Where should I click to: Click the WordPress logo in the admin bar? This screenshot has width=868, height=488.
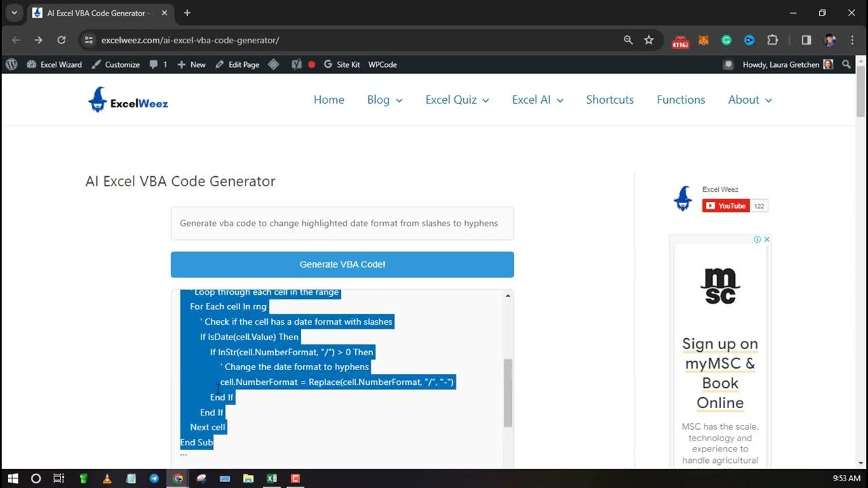[x=11, y=64]
